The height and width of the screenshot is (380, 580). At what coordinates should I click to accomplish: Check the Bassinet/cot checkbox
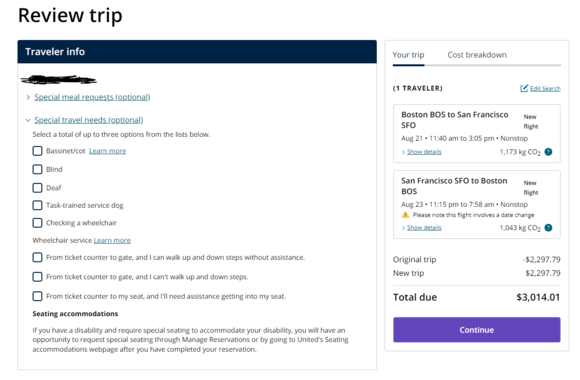(37, 151)
